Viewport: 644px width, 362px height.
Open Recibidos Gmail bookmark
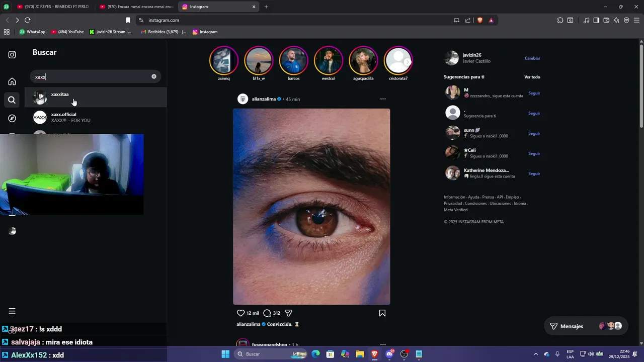(164, 32)
